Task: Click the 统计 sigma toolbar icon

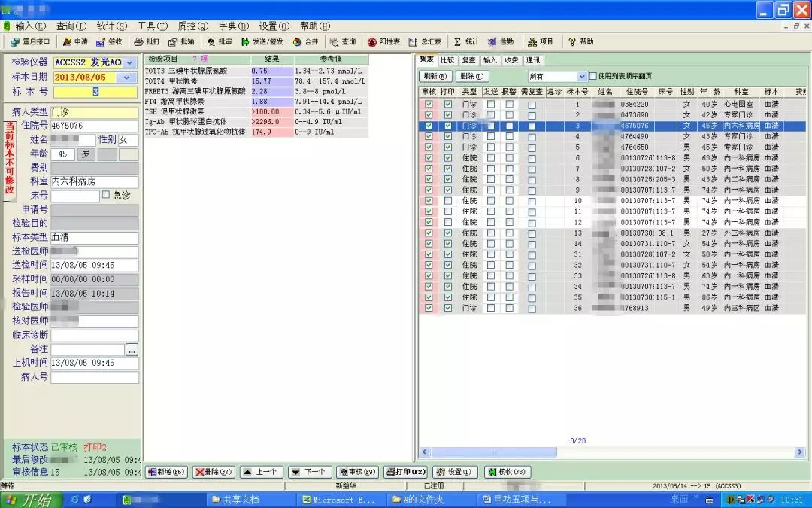Action: pos(466,42)
